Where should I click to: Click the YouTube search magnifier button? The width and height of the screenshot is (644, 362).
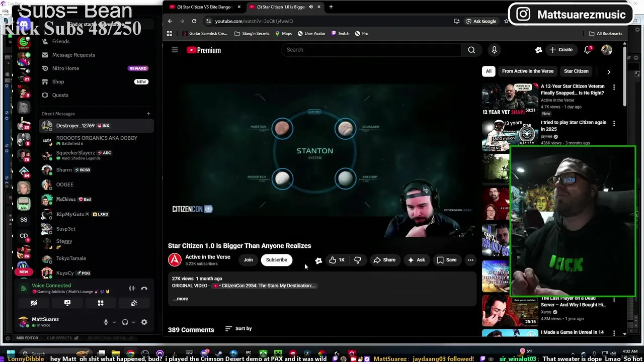click(471, 50)
